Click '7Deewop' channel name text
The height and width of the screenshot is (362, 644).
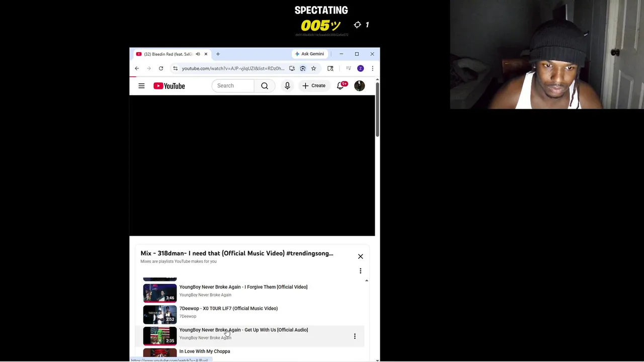point(188,316)
